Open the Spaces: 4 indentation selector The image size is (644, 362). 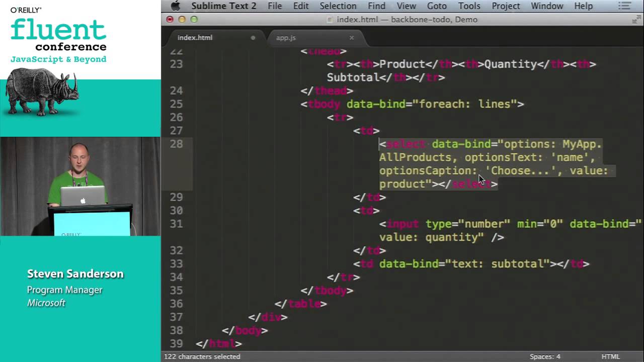click(x=545, y=356)
